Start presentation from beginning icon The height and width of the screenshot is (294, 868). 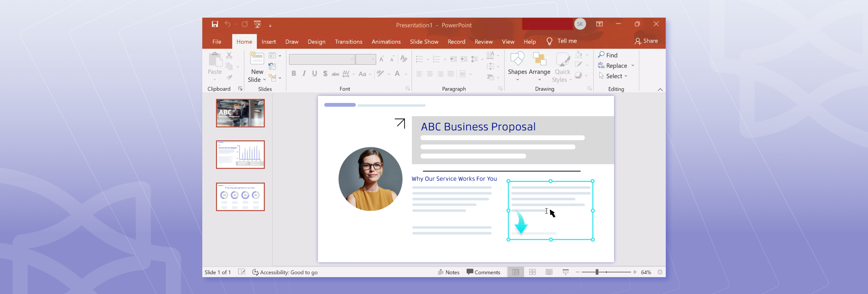257,24
